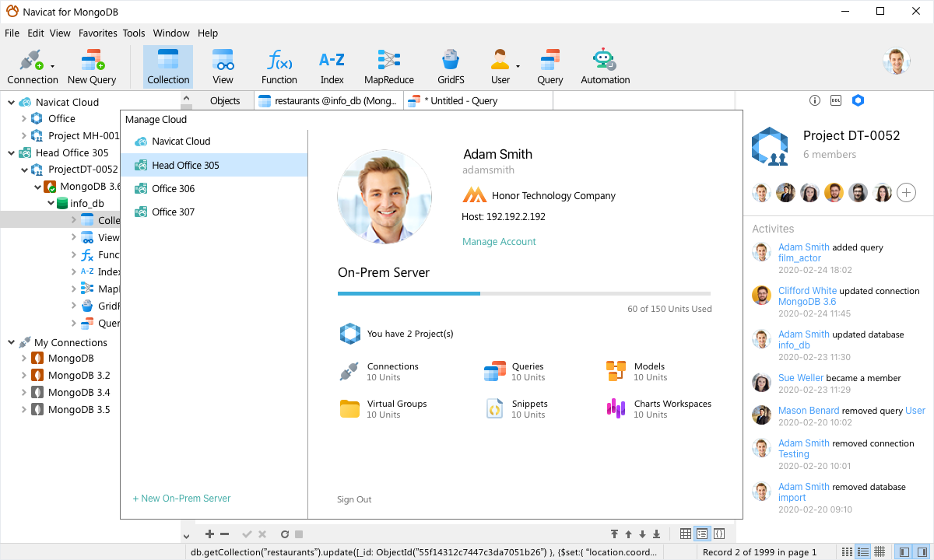Click On-Prem Server units usage bar
The width and height of the screenshot is (934, 560).
[524, 293]
